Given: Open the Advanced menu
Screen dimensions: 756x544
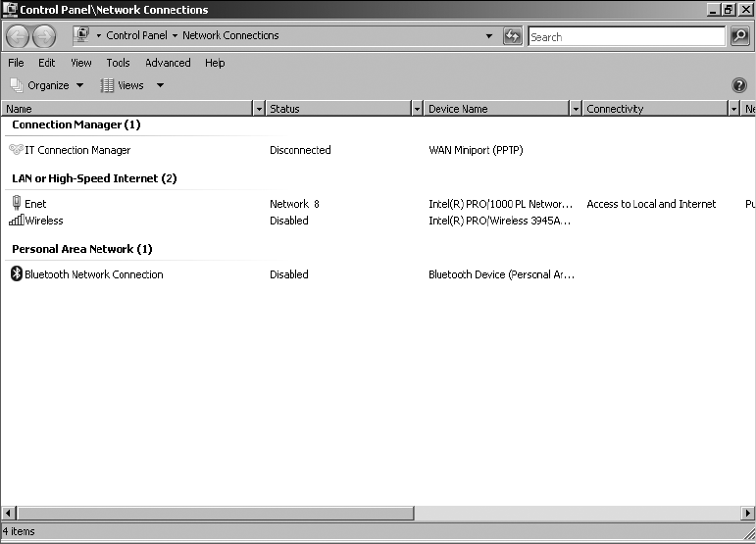Looking at the screenshot, I should pos(168,63).
